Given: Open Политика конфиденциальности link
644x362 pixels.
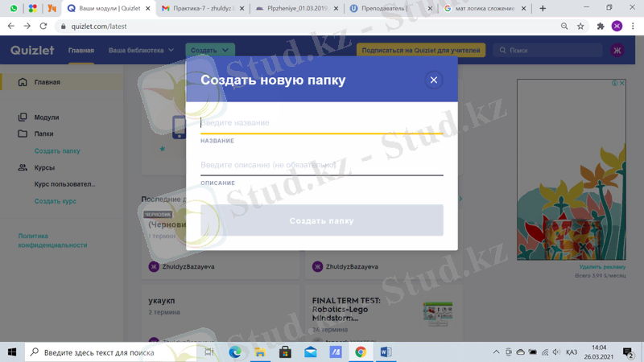Looking at the screenshot, I should 52,241.
